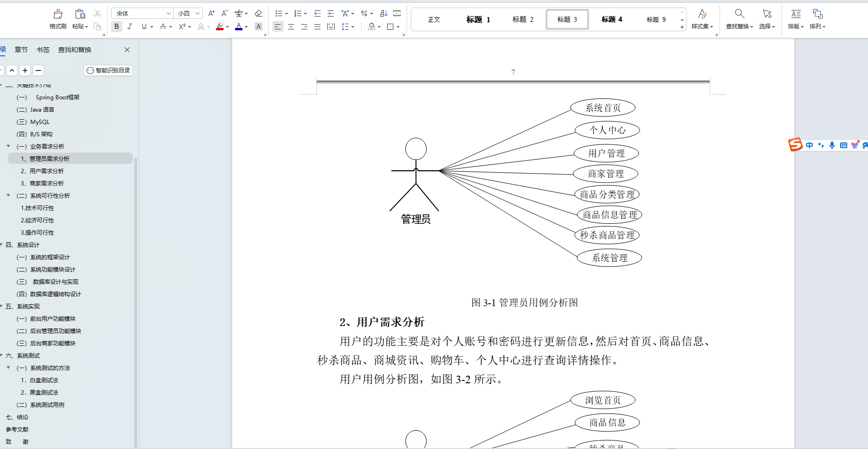Apply the 标题 1 style
The height and width of the screenshot is (449, 868).
(478, 19)
